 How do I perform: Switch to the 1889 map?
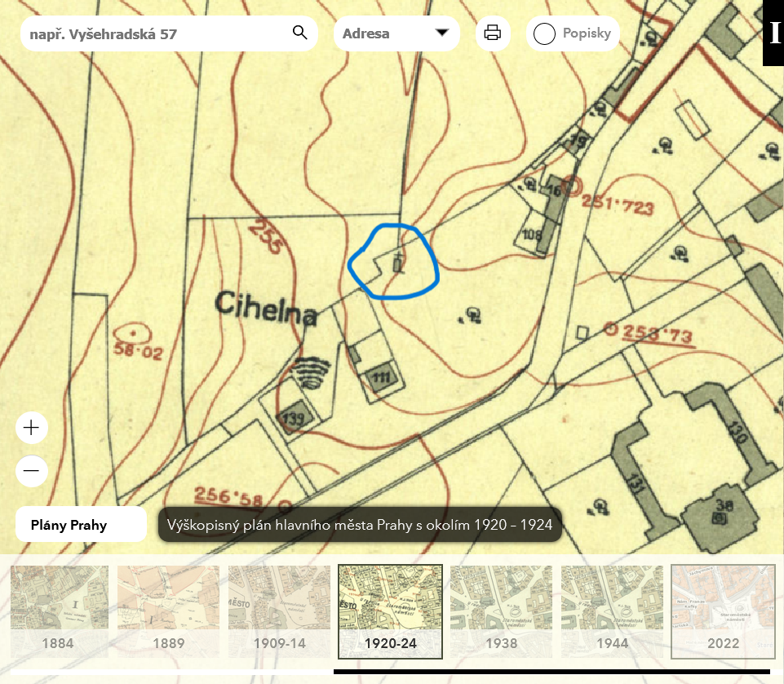(168, 611)
